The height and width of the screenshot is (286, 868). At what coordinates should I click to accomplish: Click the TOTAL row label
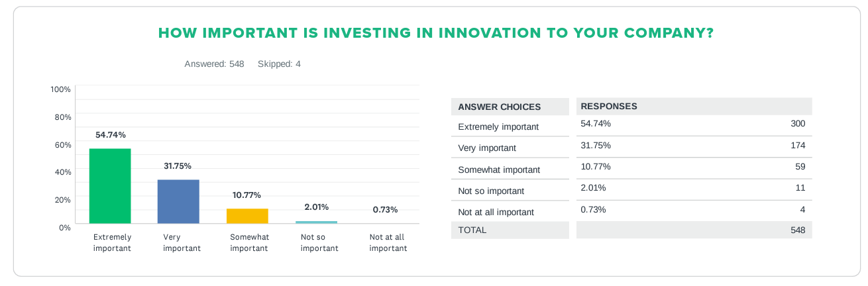pyautogui.click(x=472, y=230)
